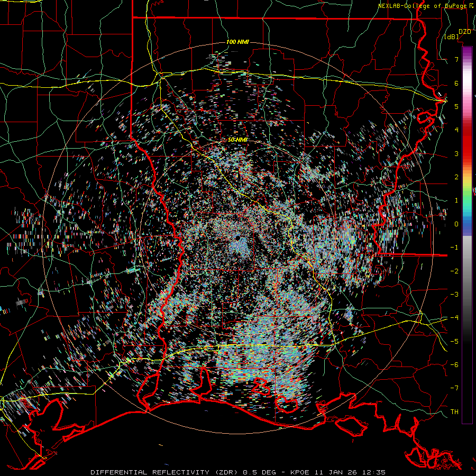The image size is (476, 476).
Task: Click the Differential Reflectivity caption at bottom
Action: [238, 472]
